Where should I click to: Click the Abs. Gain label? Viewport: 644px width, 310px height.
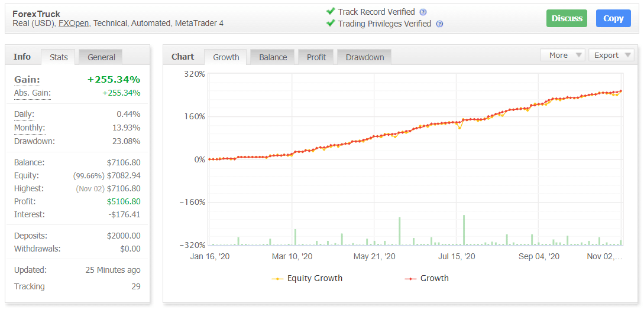click(33, 93)
